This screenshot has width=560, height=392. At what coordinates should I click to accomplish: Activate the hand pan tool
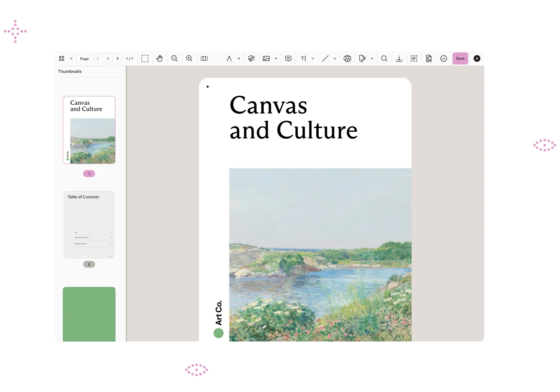pyautogui.click(x=160, y=58)
